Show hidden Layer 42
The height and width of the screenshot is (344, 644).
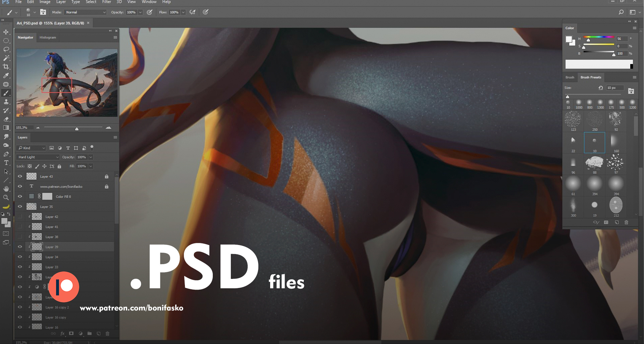20,217
